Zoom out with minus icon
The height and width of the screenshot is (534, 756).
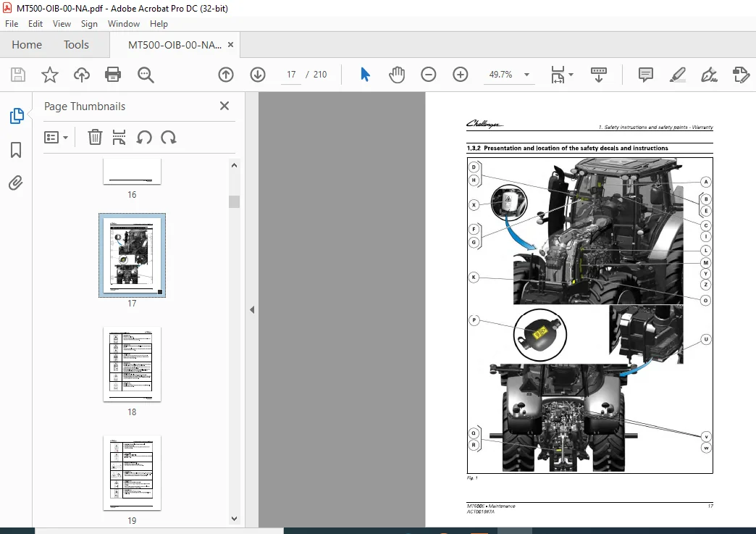pos(429,75)
